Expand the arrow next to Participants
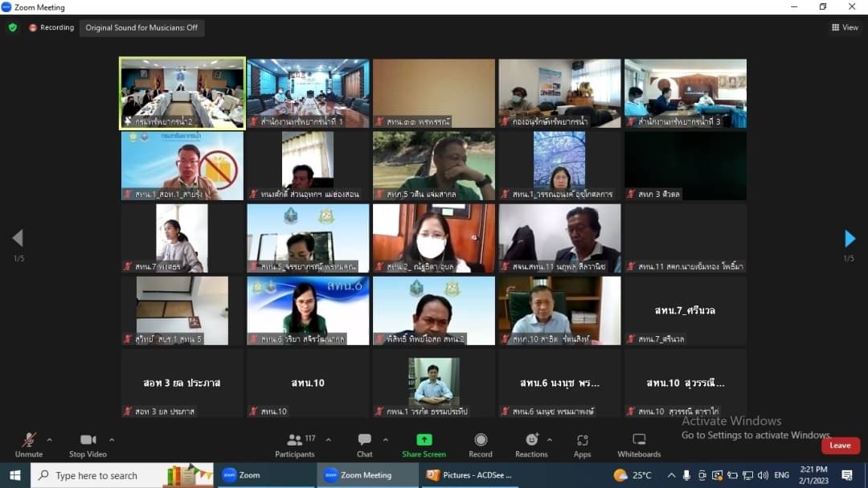The width and height of the screenshot is (868, 488). pos(328,441)
